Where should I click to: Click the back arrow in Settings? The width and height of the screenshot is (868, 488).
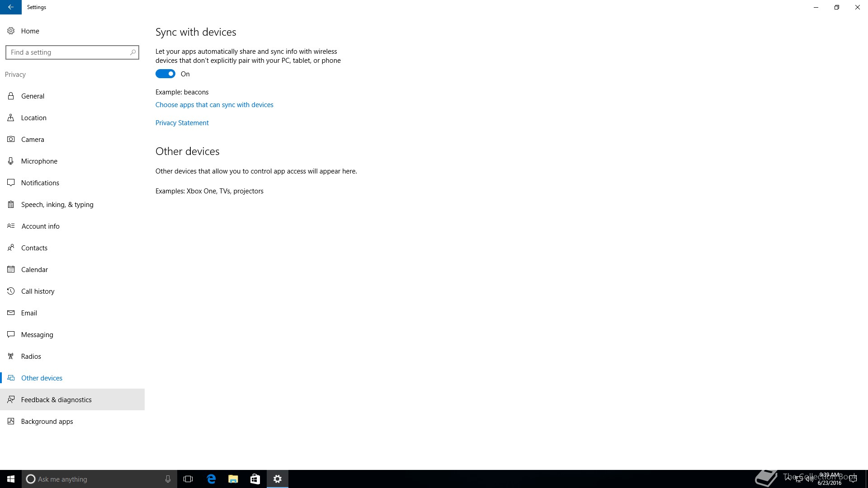(11, 7)
